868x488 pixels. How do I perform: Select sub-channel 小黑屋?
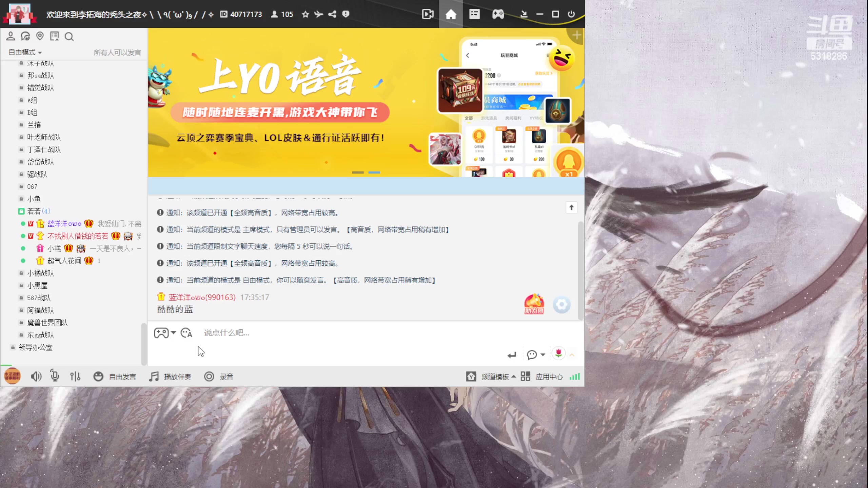click(37, 285)
